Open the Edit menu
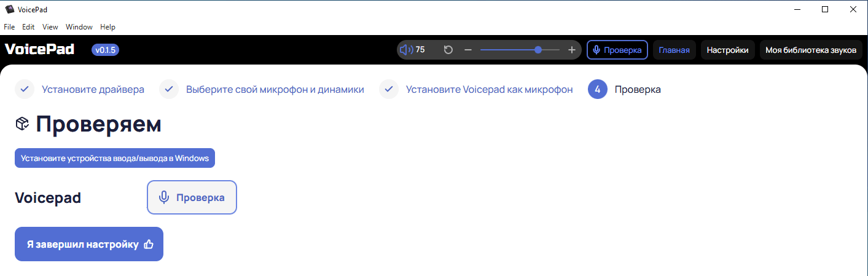Viewport: 868px width, 276px height. 28,27
